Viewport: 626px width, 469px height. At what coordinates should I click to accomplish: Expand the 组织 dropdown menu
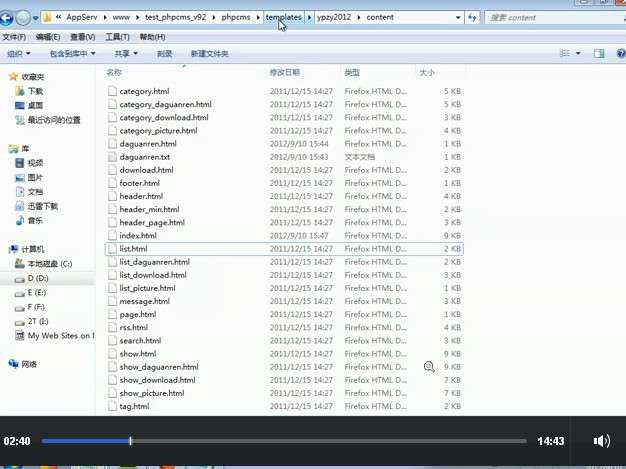pos(17,53)
